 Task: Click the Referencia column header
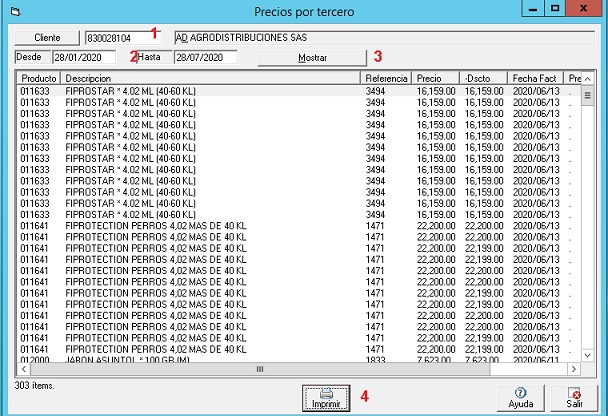tap(387, 78)
